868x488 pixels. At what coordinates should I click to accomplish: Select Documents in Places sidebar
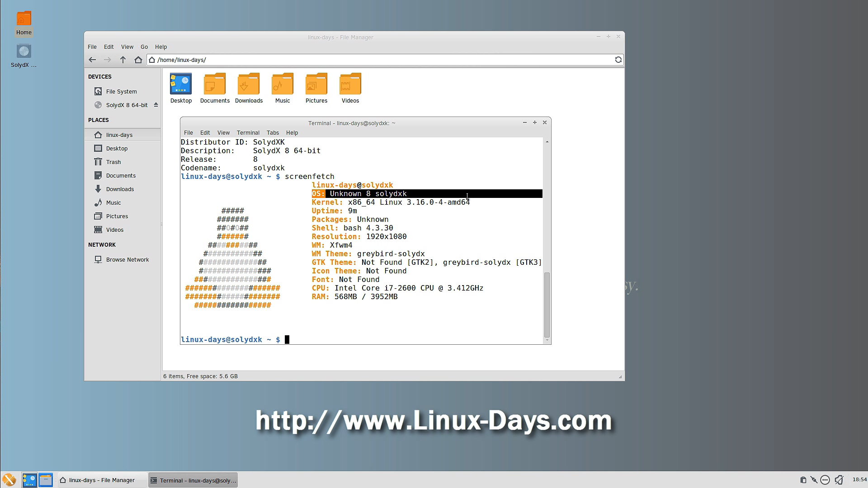tap(122, 175)
